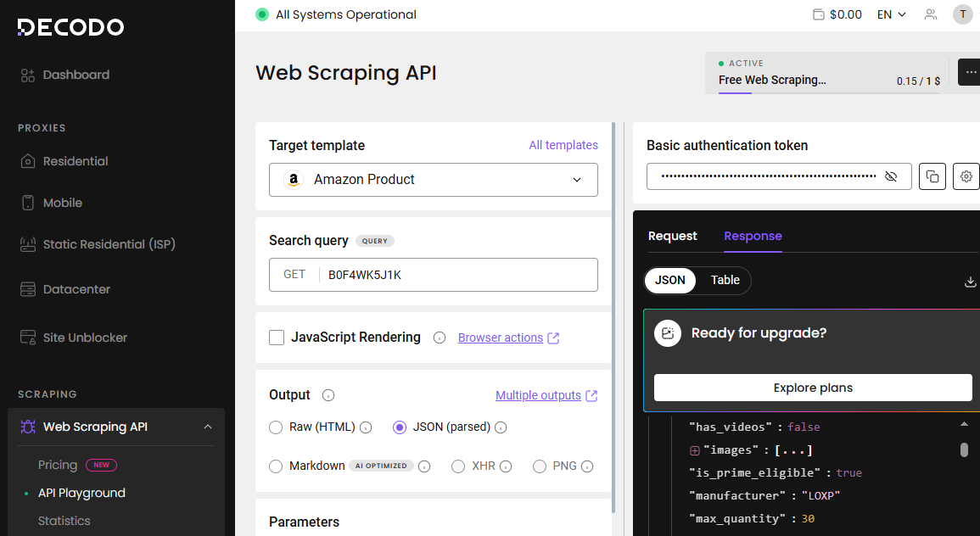Screen dimensions: 980x536
Task: Go to the Datacenter proxies page
Action: pos(76,289)
